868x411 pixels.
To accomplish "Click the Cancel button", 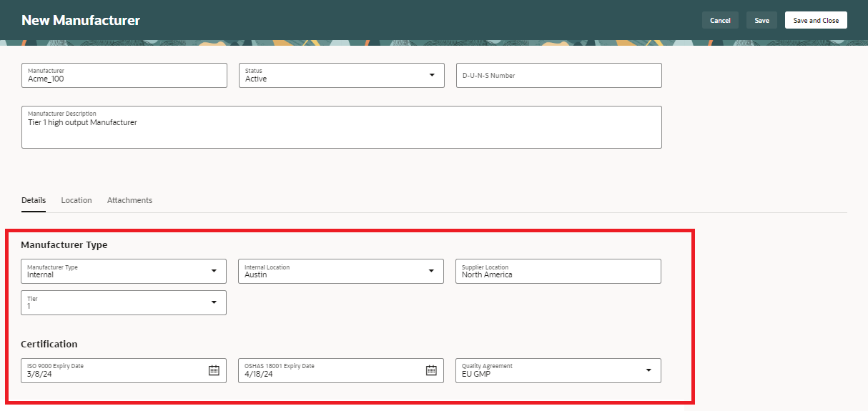I will coord(720,20).
